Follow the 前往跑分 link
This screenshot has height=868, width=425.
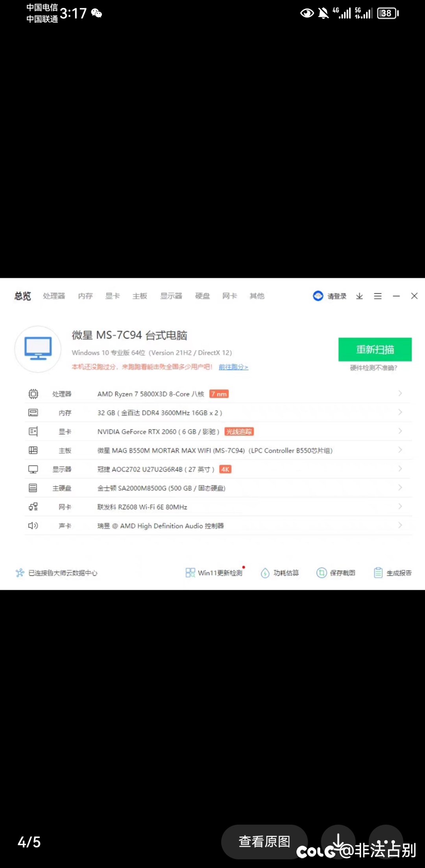point(233,367)
